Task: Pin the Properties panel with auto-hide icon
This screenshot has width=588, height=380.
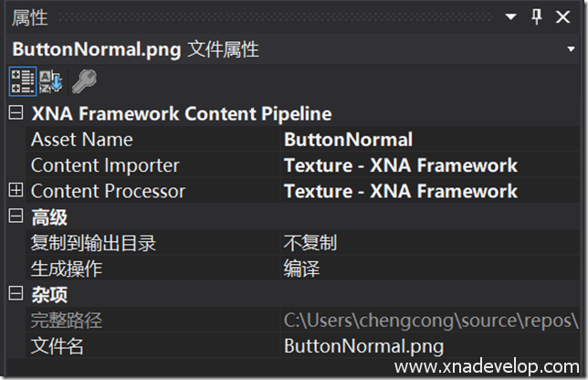Action: [537, 17]
